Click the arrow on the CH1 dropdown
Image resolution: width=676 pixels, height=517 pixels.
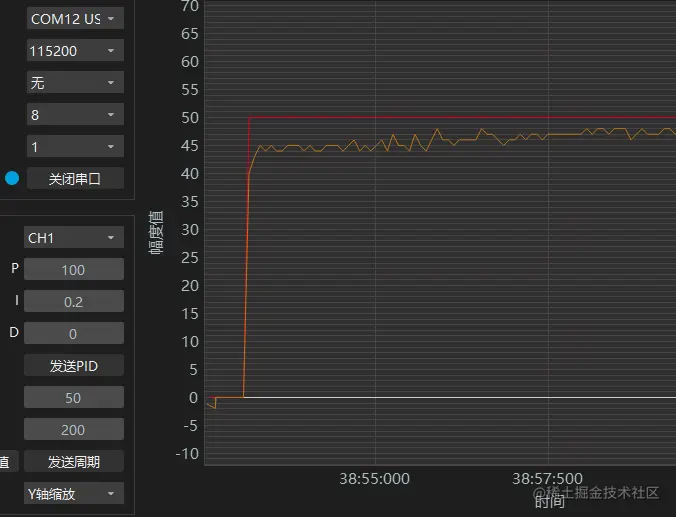[111, 238]
